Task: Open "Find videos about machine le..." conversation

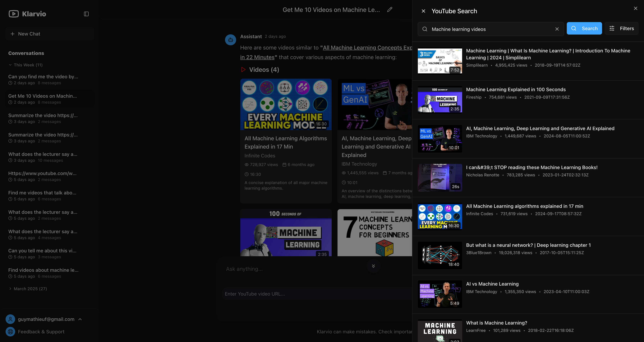Action: (x=43, y=270)
